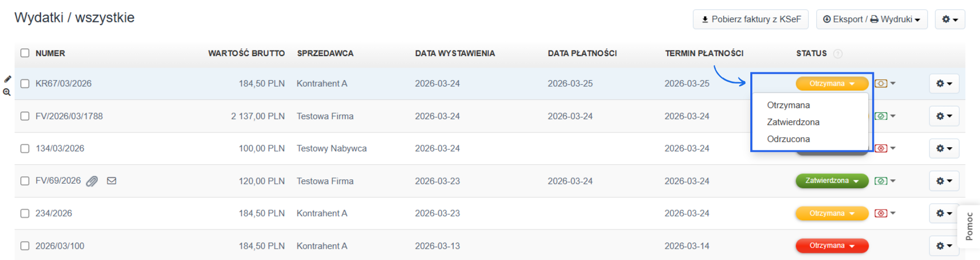
Task: Choose Zatwierdzona from the status menu
Action: tap(793, 122)
